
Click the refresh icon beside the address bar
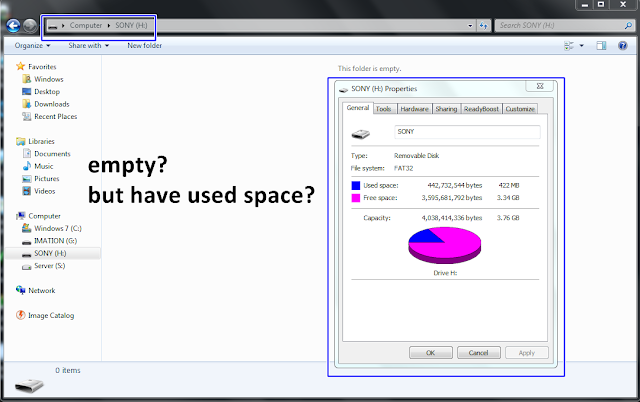point(484,26)
